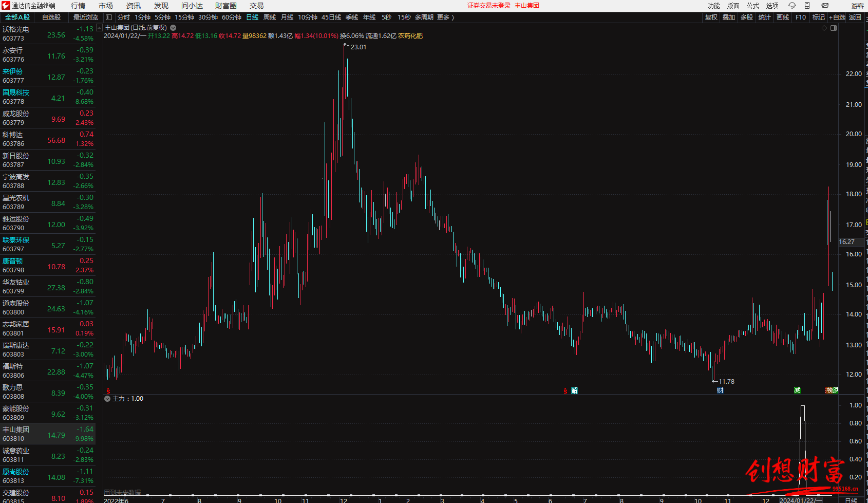Screen dimensions: 868x503
Task: Click 游客 user account label
Action: click(857, 6)
